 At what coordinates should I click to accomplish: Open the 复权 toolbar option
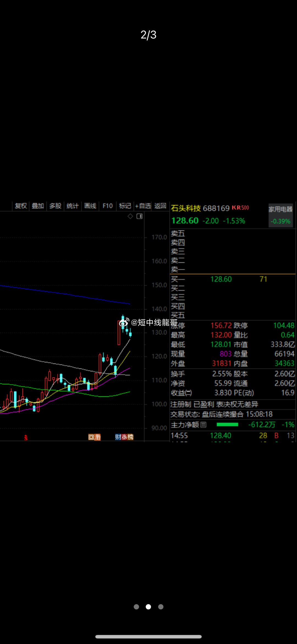[x=21, y=206]
